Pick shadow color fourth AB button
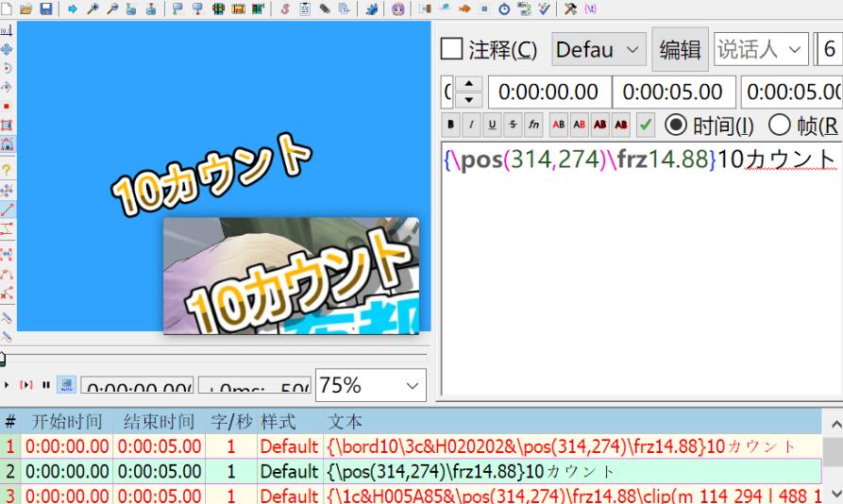843x504 pixels. coord(621,125)
